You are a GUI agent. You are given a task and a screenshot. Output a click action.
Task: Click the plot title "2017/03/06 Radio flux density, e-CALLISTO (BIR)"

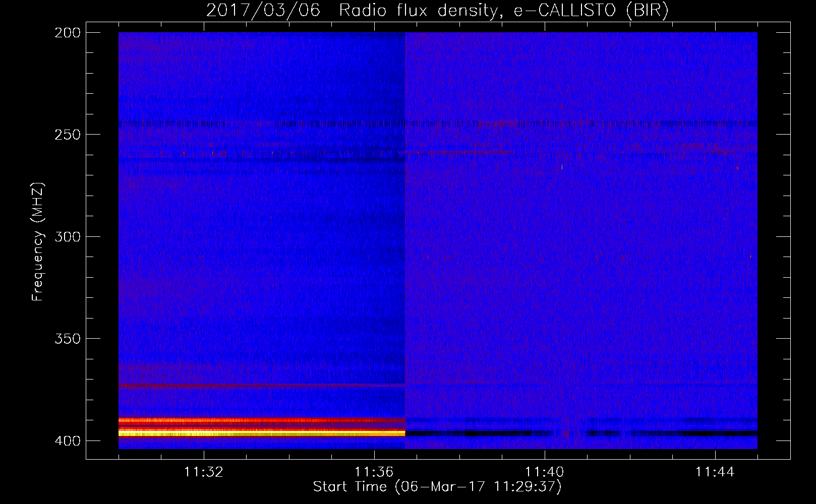[x=437, y=10]
